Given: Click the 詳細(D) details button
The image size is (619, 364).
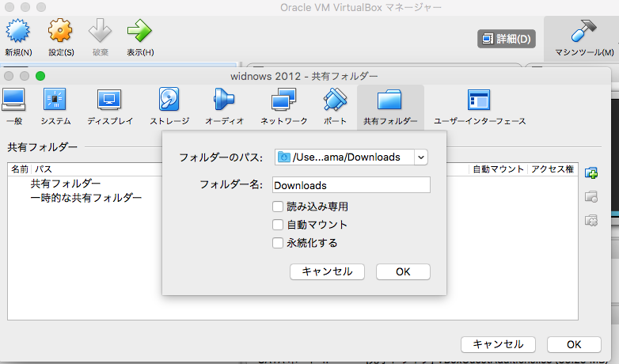Looking at the screenshot, I should click(x=507, y=39).
